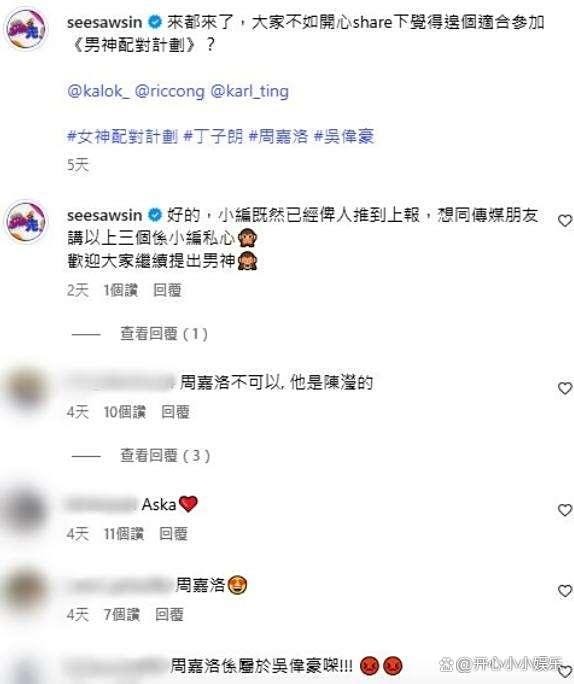Screen dimensions: 574x684
Task: Open the @karl_ting mention
Action: (249, 91)
